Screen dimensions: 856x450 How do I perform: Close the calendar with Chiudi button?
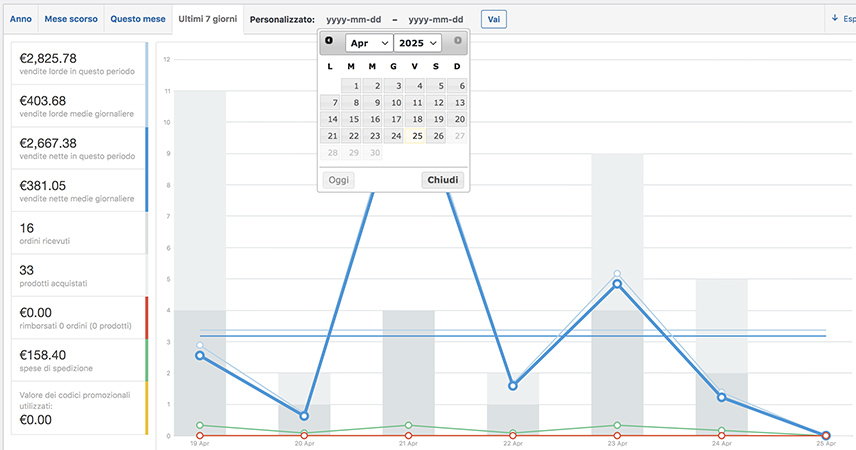coord(442,180)
